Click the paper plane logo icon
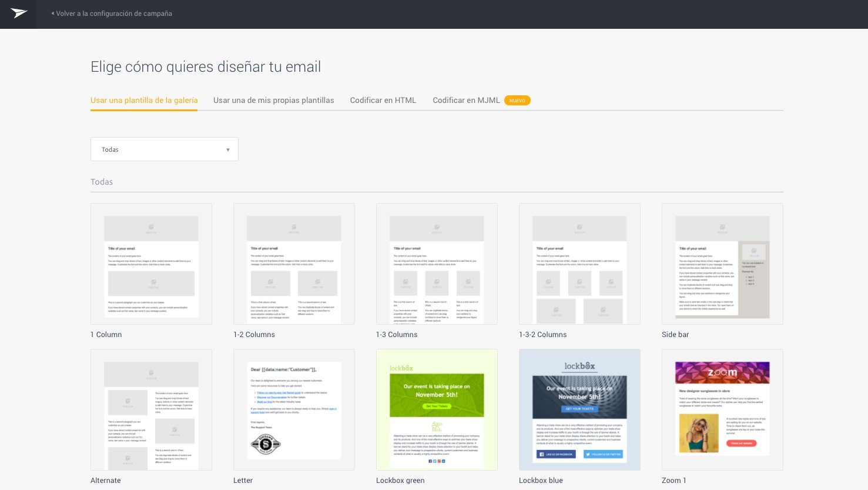This screenshot has height=490, width=868. coord(19,14)
